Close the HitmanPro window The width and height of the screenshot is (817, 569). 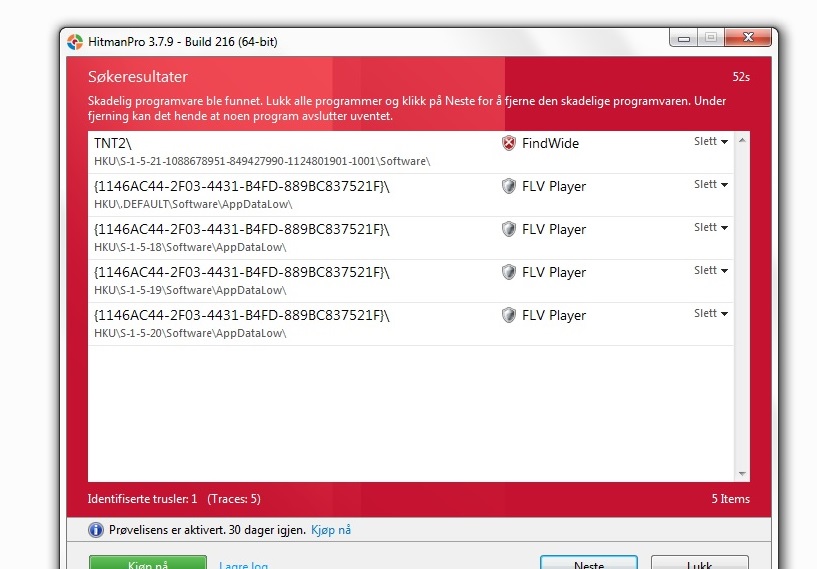click(x=748, y=38)
